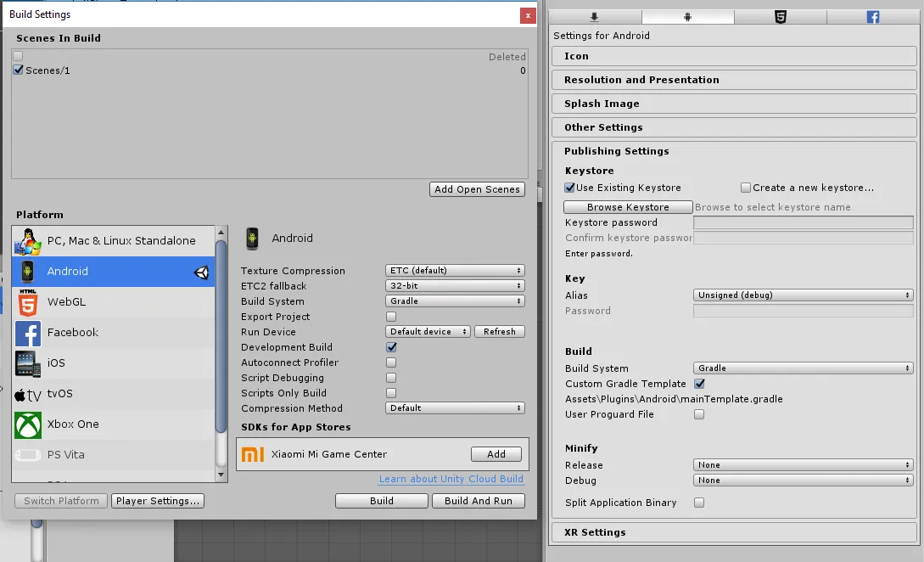The height and width of the screenshot is (562, 924).
Task: Open Build System dropdown in Build Settings
Action: coord(455,301)
